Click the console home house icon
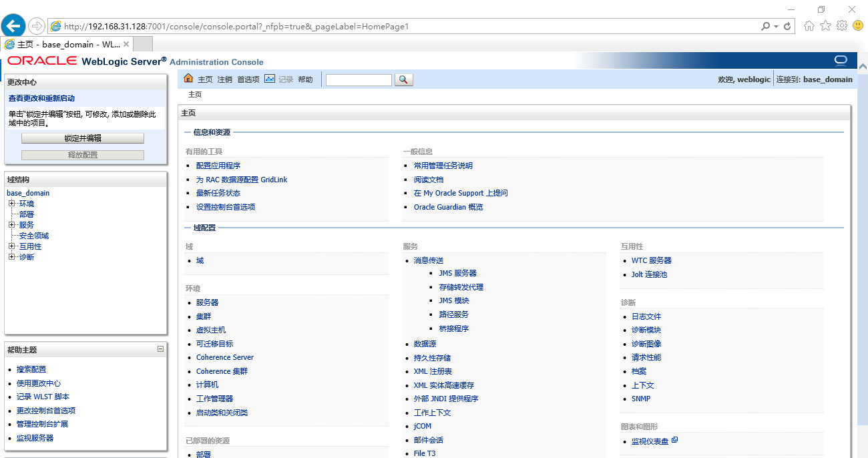This screenshot has width=868, height=458. click(188, 79)
